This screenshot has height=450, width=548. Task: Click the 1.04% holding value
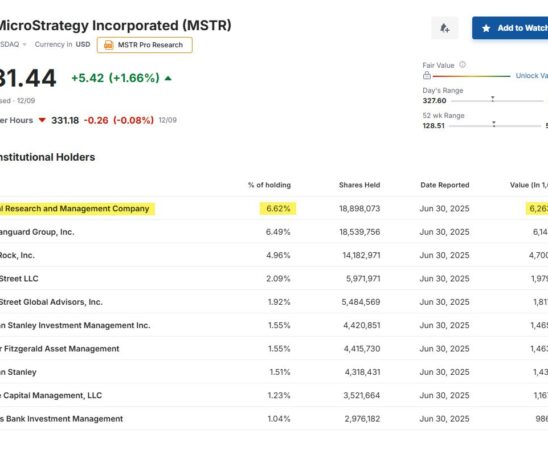tap(279, 419)
